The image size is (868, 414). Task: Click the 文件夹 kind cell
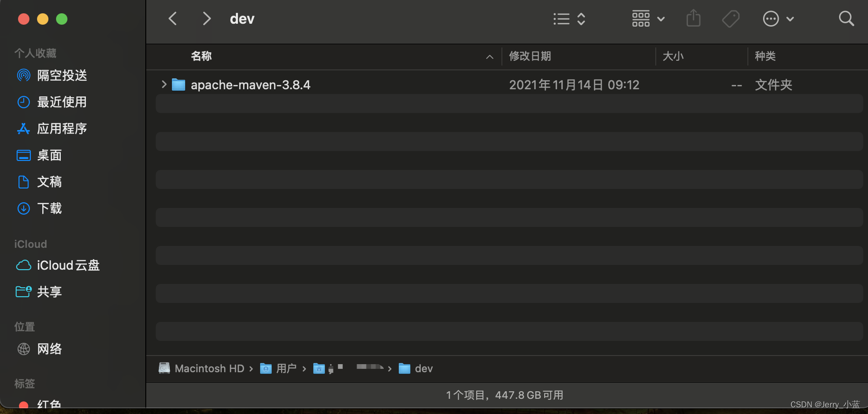pyautogui.click(x=774, y=85)
